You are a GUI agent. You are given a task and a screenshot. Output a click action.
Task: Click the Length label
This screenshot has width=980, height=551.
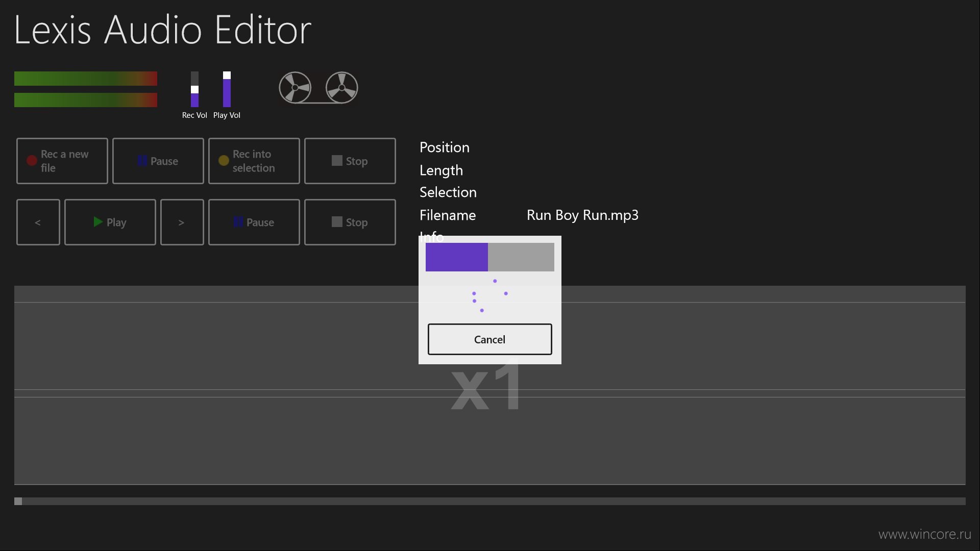tap(441, 170)
